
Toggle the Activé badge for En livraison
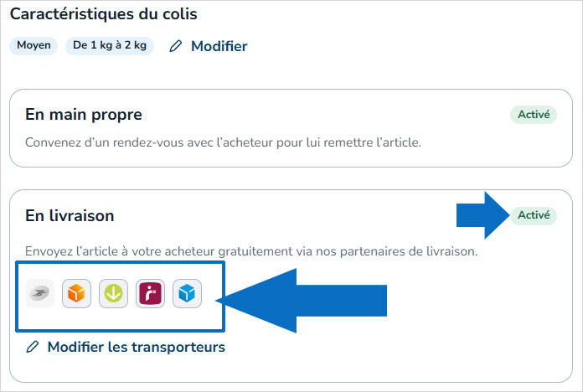pos(533,215)
